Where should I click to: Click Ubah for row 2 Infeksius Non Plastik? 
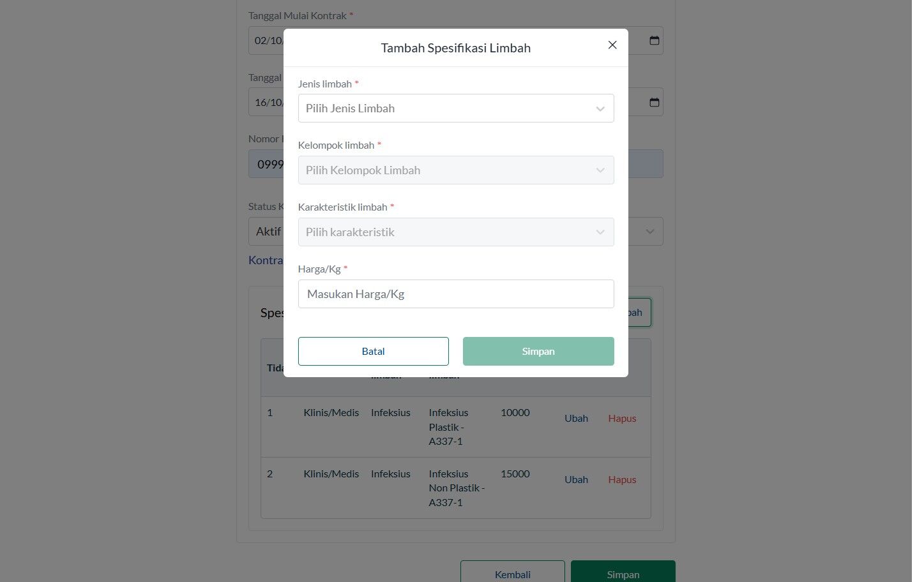click(x=576, y=480)
